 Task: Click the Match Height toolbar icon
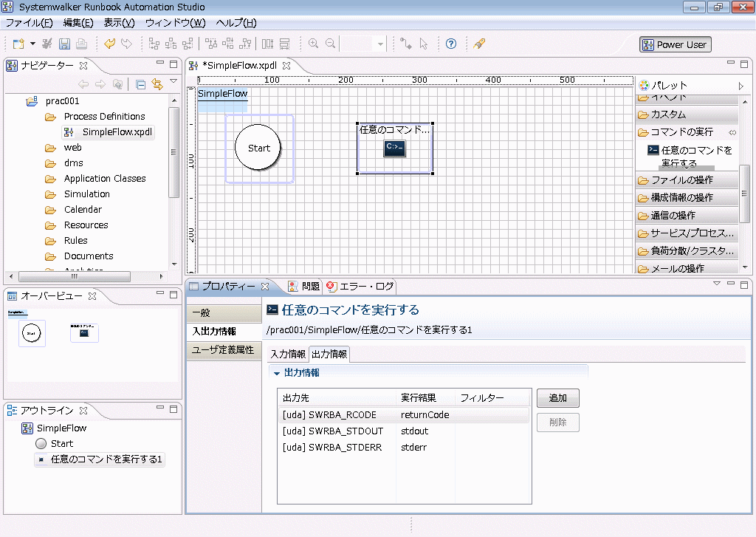tap(284, 44)
